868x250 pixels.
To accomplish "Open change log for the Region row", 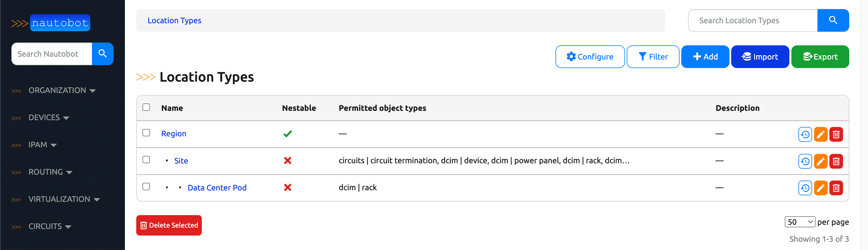I will pyautogui.click(x=805, y=134).
